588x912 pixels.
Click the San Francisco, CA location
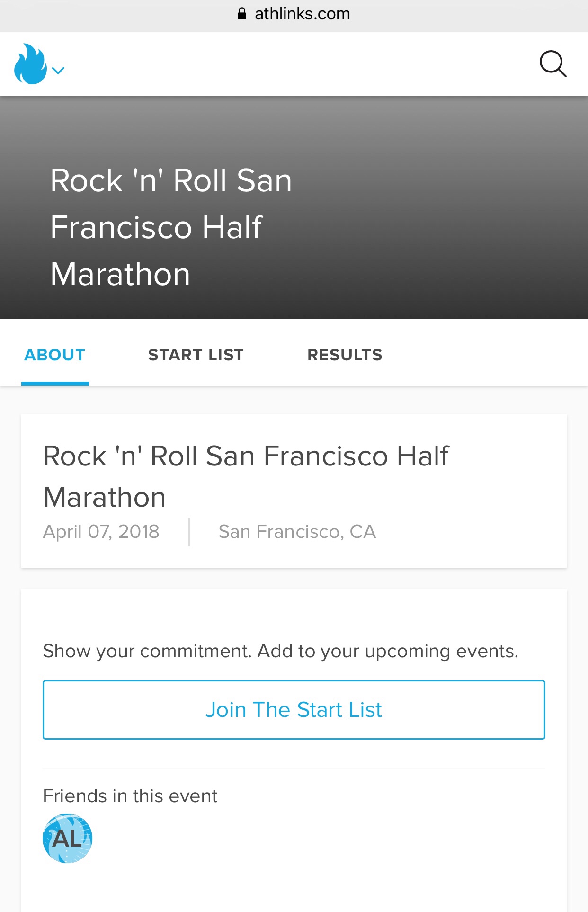click(x=297, y=532)
